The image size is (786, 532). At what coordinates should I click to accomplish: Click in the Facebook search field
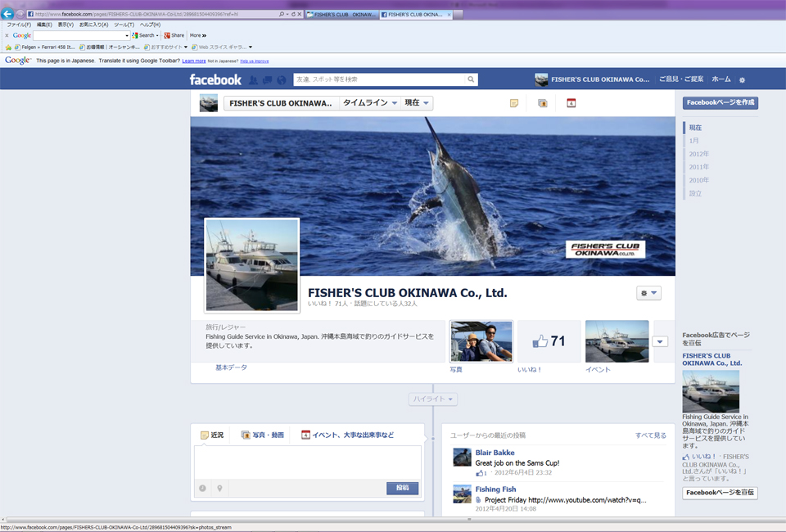(x=379, y=79)
